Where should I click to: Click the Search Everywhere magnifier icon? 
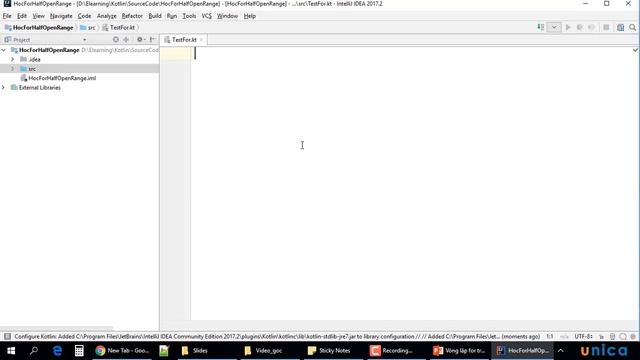pos(632,27)
